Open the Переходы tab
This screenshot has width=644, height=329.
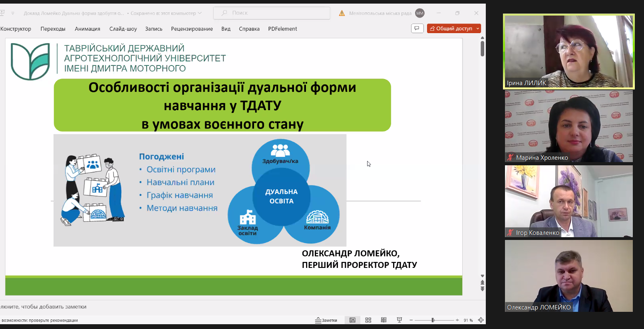point(53,29)
